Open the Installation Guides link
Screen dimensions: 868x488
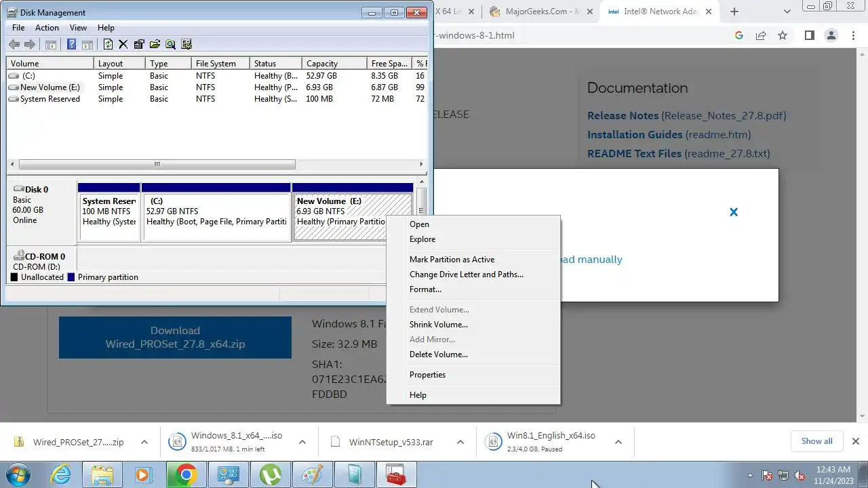[x=635, y=135]
